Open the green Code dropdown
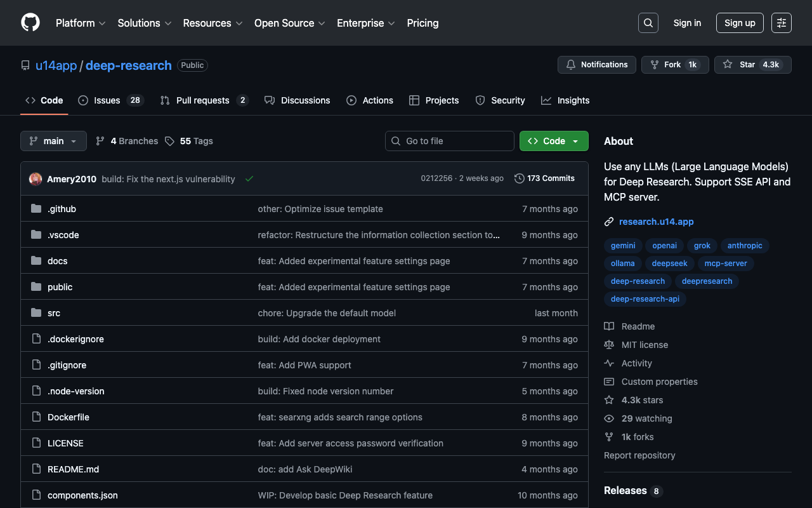This screenshot has width=812, height=508. (553, 141)
